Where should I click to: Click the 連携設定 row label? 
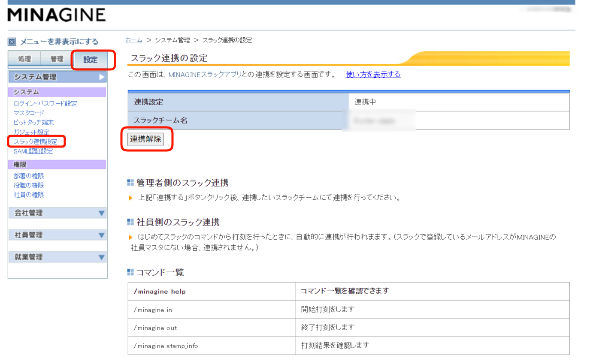tap(238, 102)
